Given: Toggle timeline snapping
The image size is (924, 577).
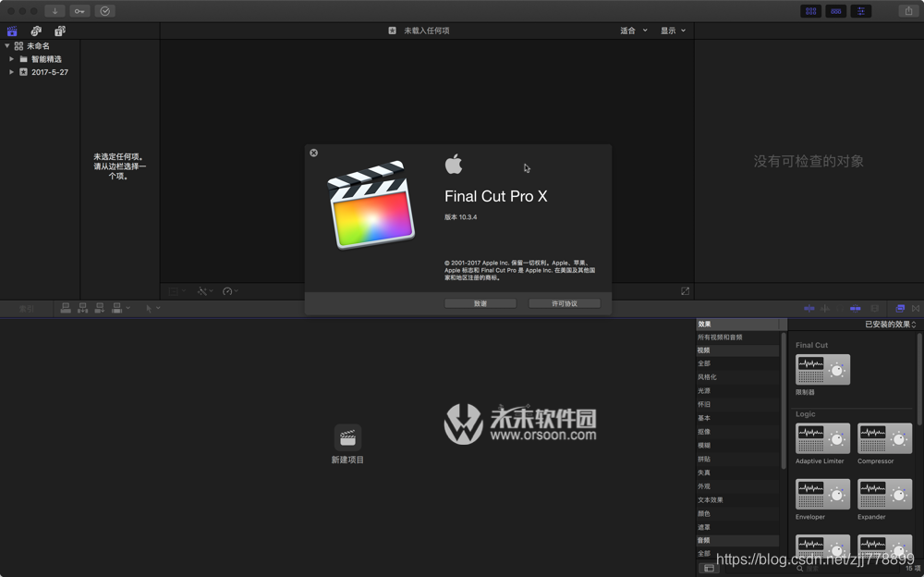Looking at the screenshot, I should pyautogui.click(x=855, y=309).
